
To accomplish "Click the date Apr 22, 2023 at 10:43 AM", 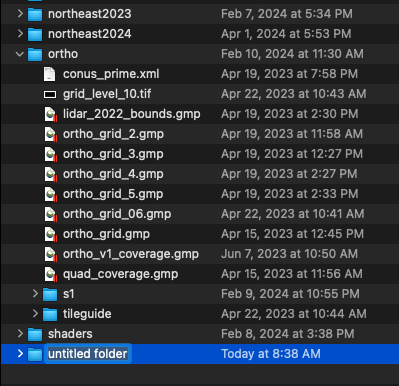I will tap(294, 94).
